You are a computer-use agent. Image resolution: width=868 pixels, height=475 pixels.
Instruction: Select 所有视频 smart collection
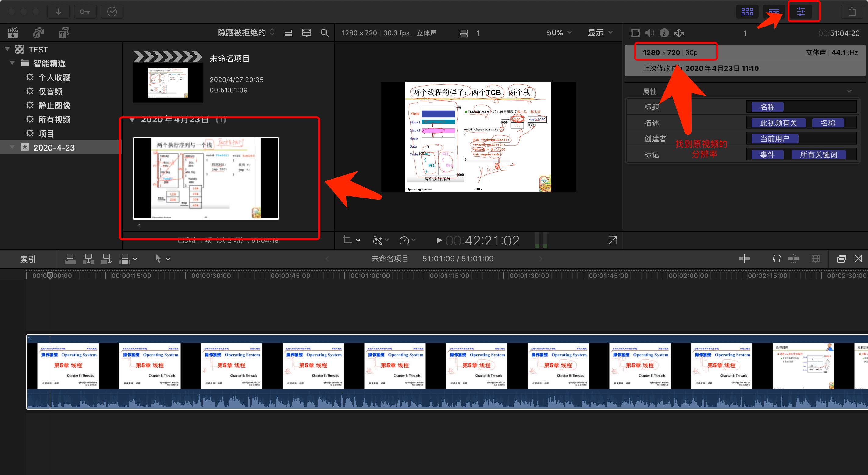click(x=54, y=119)
